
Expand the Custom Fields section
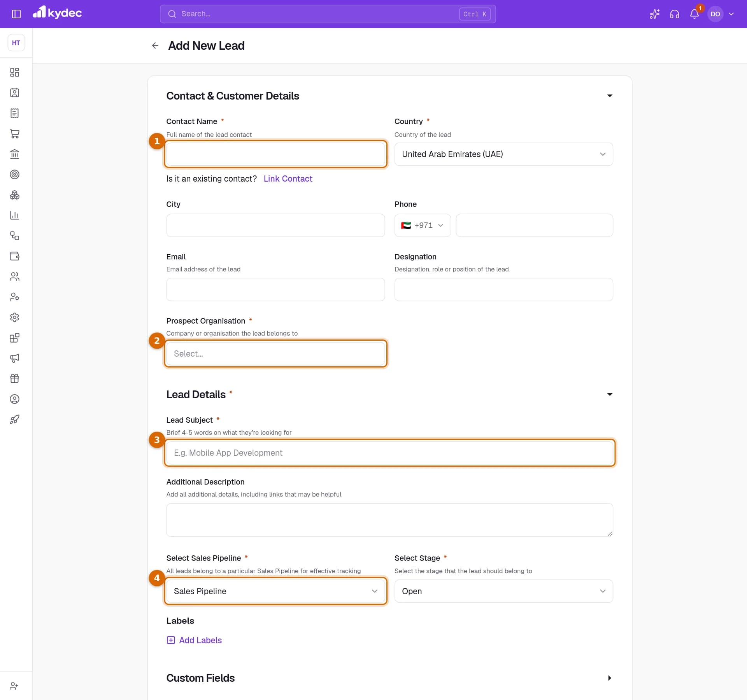(x=610, y=678)
